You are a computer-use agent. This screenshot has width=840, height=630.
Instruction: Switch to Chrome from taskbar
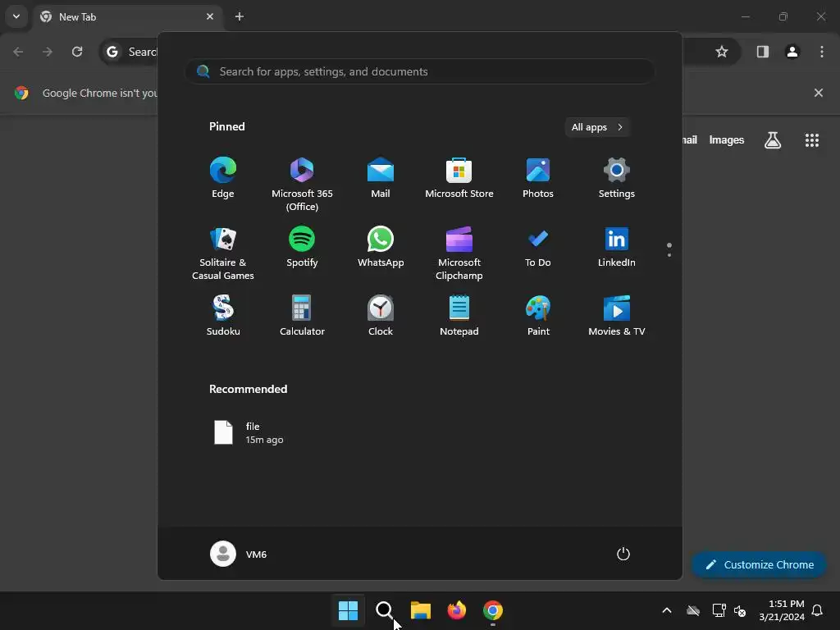coord(493,609)
